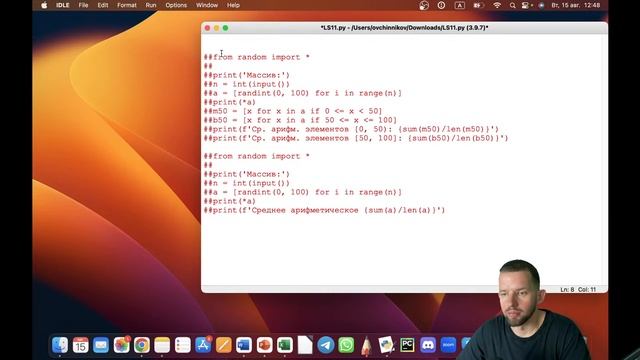This screenshot has height=360, width=640.
Task: Open battery status in menu bar
Action: point(478,5)
